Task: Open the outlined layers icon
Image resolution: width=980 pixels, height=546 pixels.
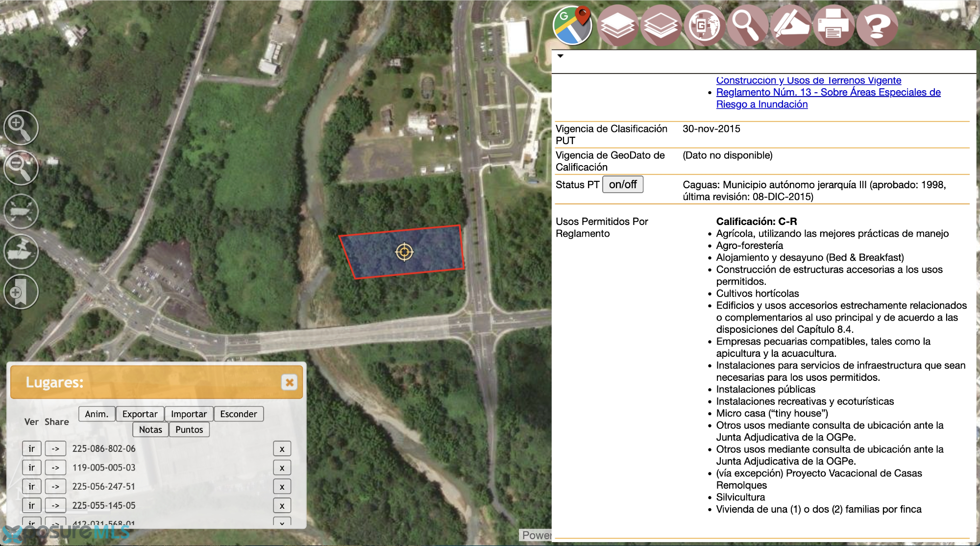Action: 661,25
